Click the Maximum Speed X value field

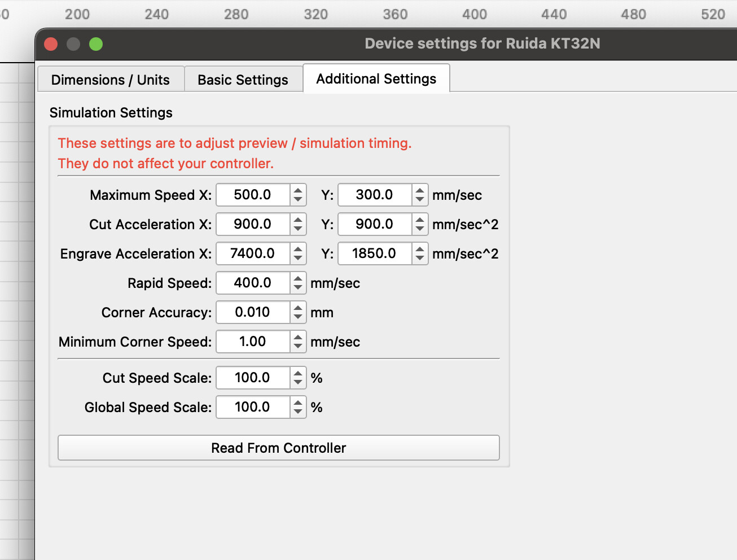[x=253, y=195]
